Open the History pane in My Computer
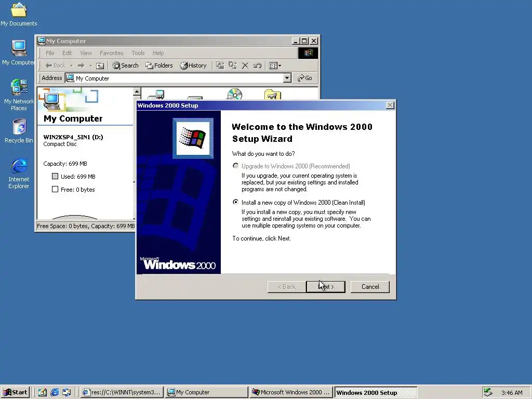 193,65
